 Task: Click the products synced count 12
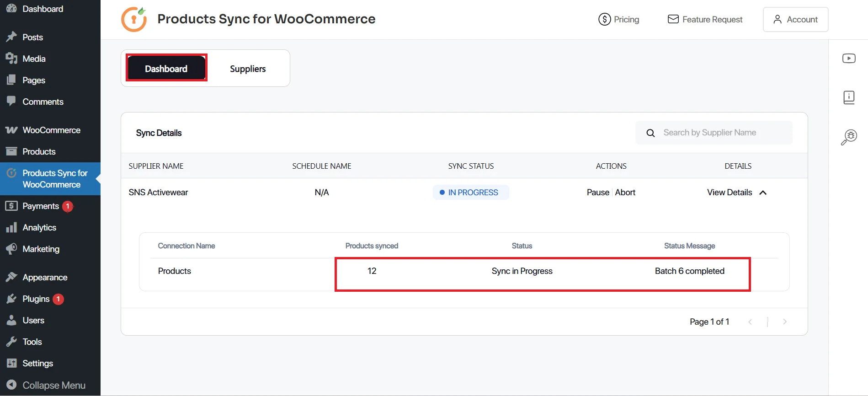click(372, 271)
